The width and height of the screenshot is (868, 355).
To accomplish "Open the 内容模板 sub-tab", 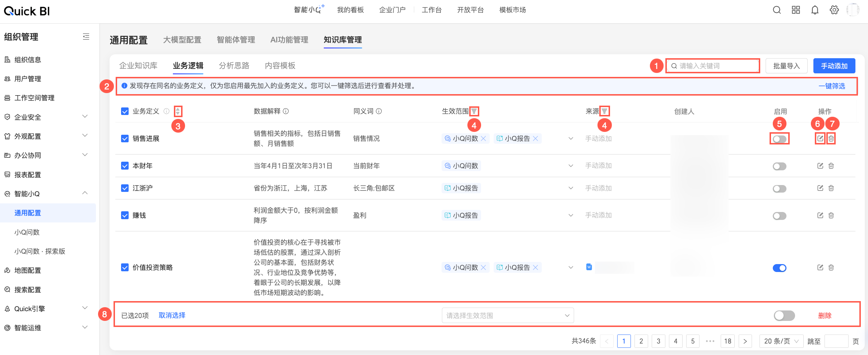I will click(x=280, y=66).
